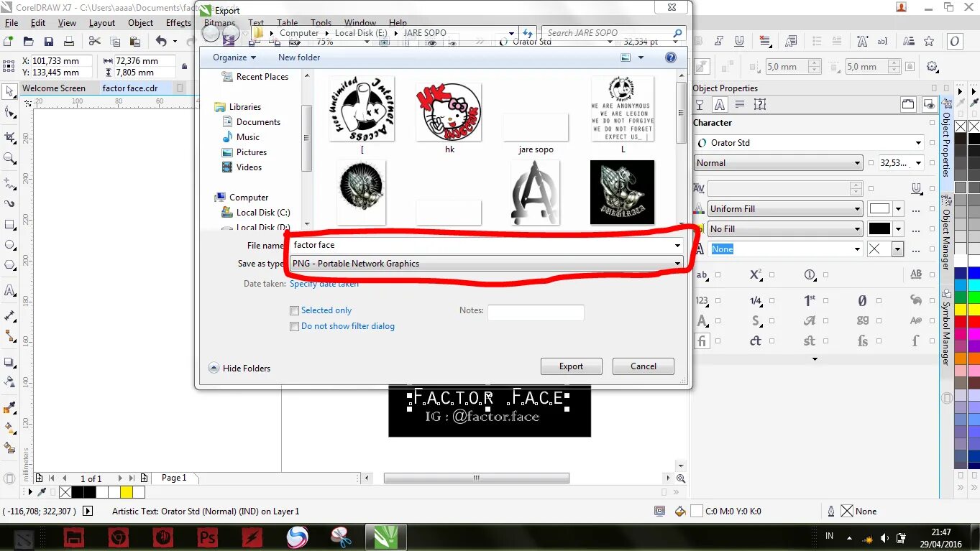The image size is (980, 551).
Task: Select the Shape tool in toolbox
Action: pyautogui.click(x=9, y=113)
